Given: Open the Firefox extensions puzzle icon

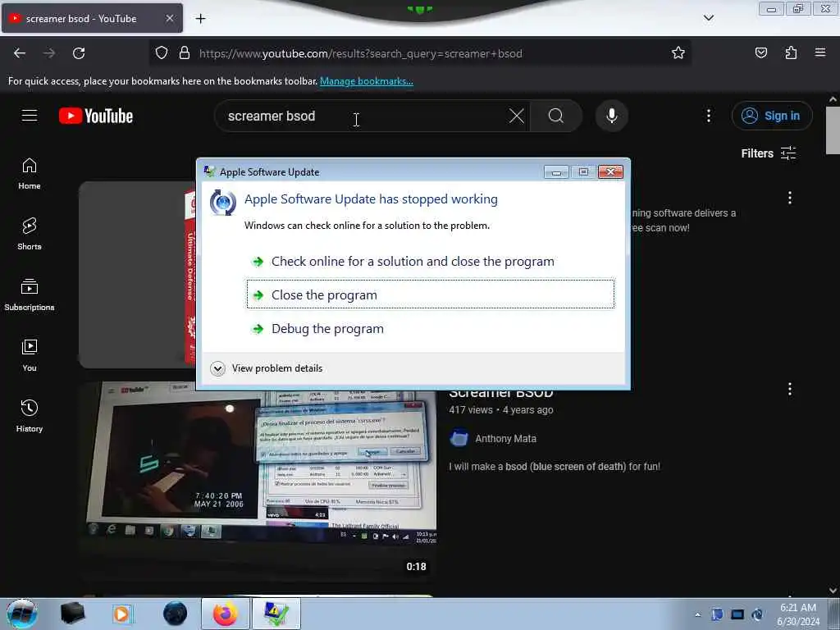Looking at the screenshot, I should (x=791, y=52).
